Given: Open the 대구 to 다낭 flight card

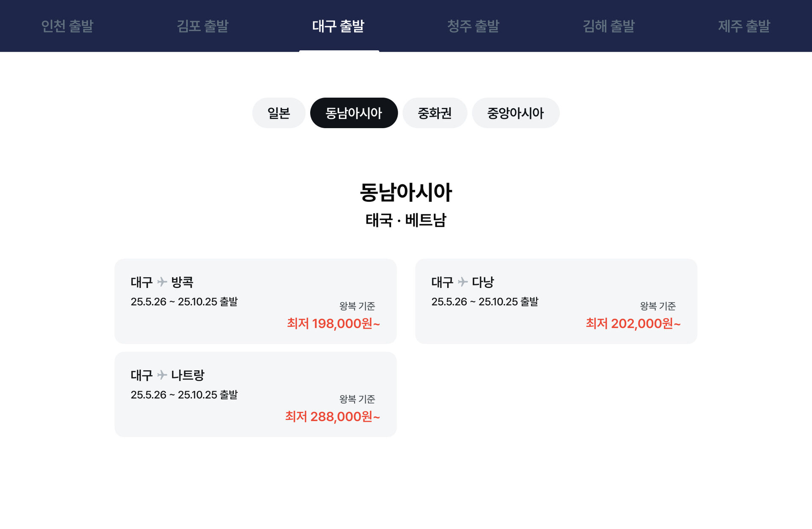Looking at the screenshot, I should pos(556,301).
